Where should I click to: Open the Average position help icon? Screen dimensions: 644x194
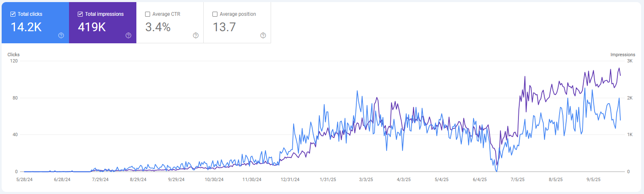[x=263, y=35]
